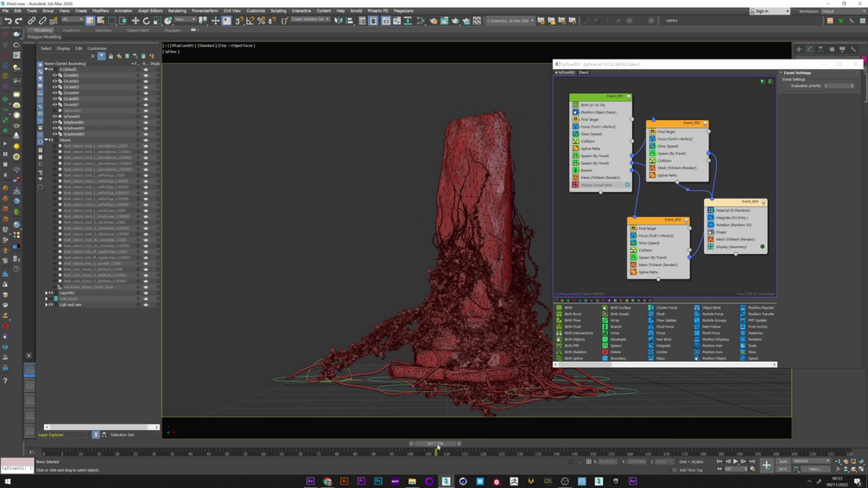Hide the Circle001 object with its eye icon
This screenshot has height=488, width=868.
point(54,75)
